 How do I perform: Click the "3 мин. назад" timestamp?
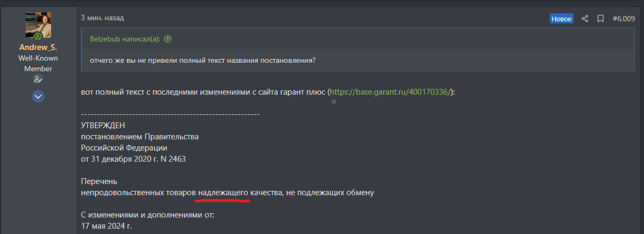[102, 18]
